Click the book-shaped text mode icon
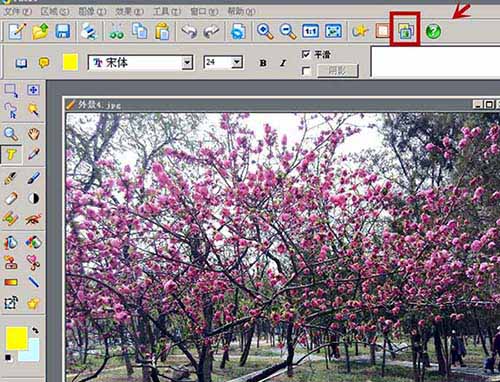The image size is (500, 382). [x=22, y=63]
